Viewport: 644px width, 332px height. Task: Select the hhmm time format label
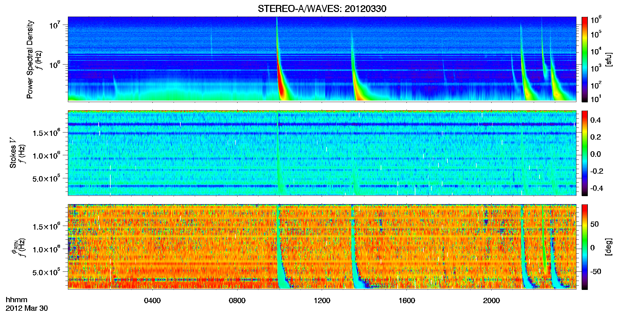point(17,300)
